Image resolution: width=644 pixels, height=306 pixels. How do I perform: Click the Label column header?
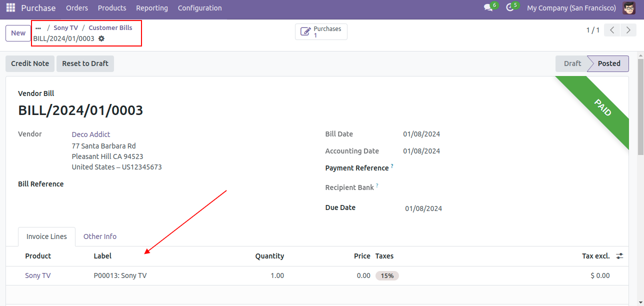pyautogui.click(x=102, y=256)
